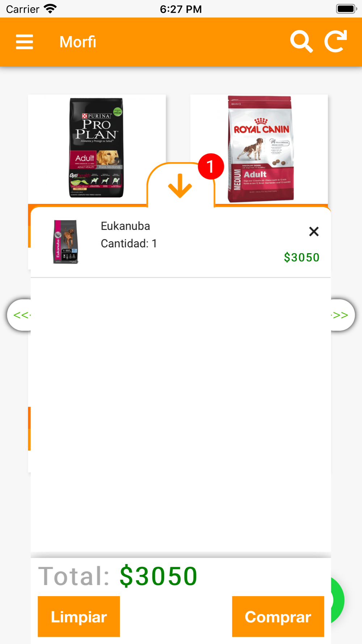Viewport: 362px width, 644px height.
Task: Tap the Morfi app title
Action: 78,42
